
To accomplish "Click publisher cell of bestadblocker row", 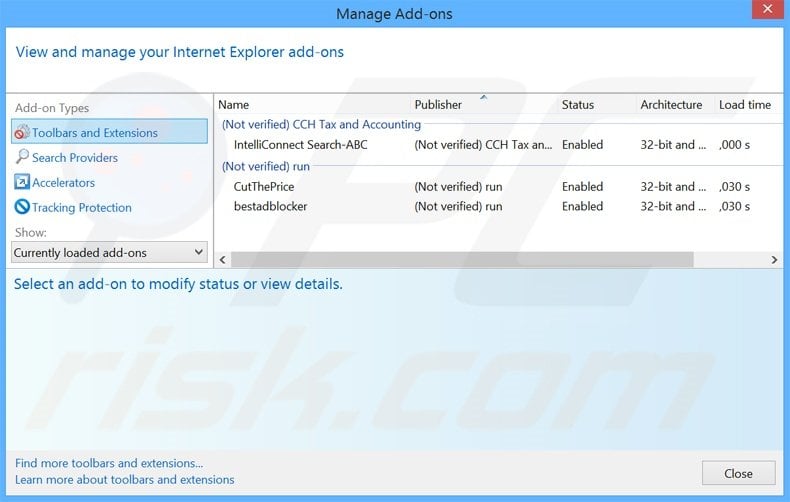I will coord(458,206).
